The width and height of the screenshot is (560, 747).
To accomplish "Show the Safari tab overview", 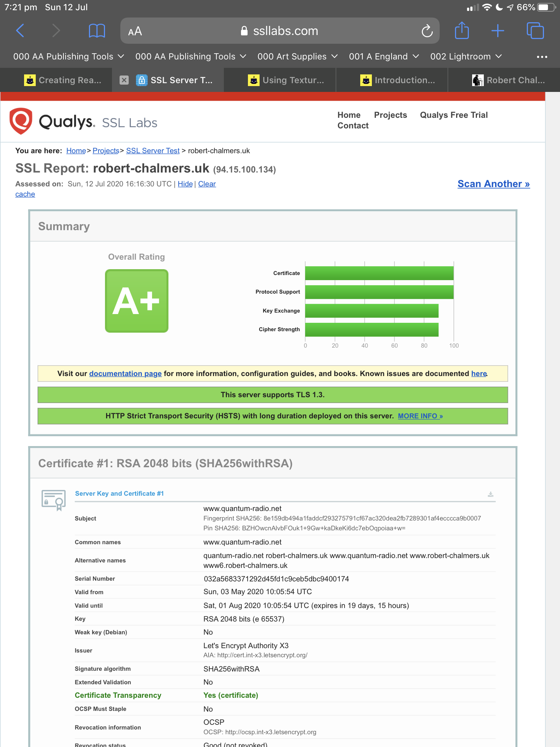I will pyautogui.click(x=535, y=31).
